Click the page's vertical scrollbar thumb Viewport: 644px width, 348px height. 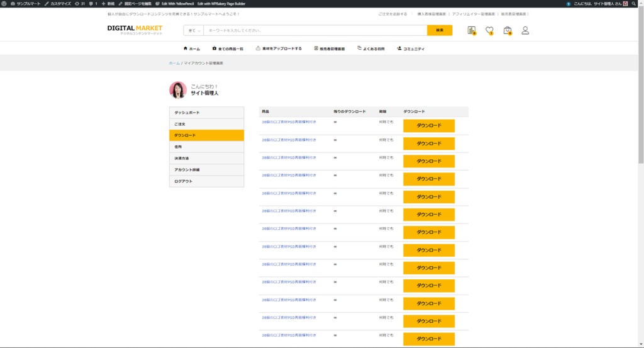(641, 86)
